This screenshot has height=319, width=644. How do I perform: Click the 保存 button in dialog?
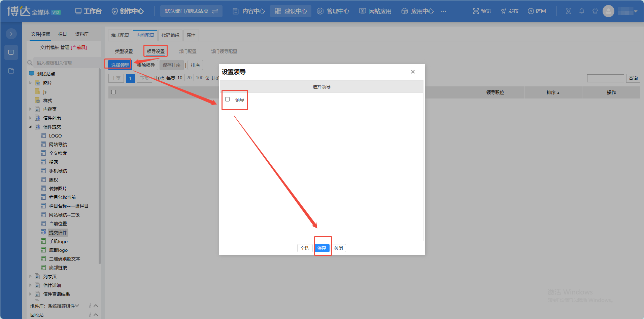(x=322, y=248)
